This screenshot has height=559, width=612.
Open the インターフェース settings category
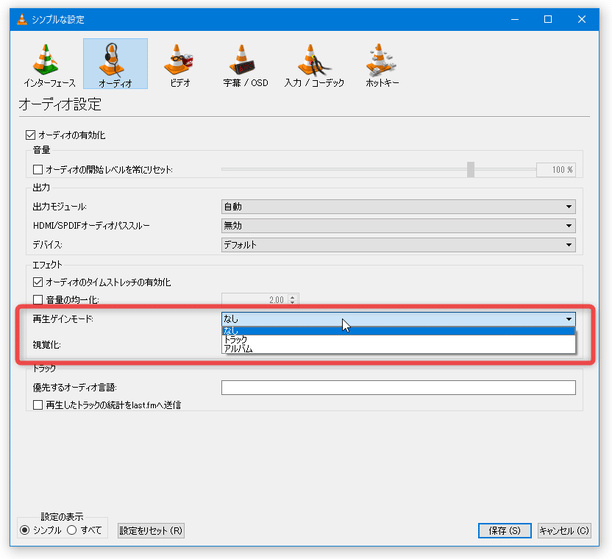coord(48,64)
